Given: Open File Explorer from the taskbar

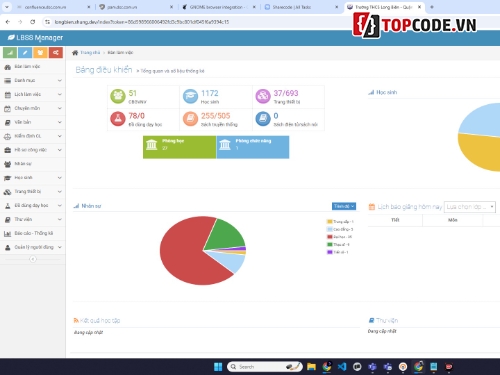Looking at the screenshot, I should tap(311, 367).
